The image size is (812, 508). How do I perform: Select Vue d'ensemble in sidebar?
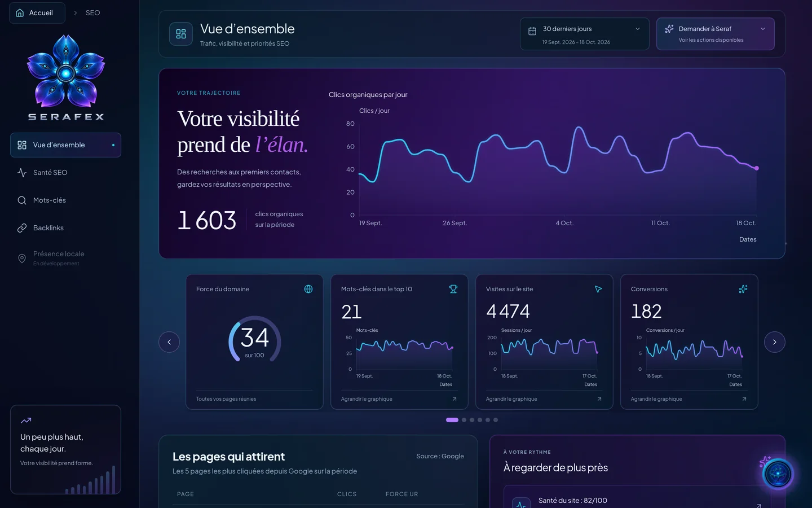(65, 145)
